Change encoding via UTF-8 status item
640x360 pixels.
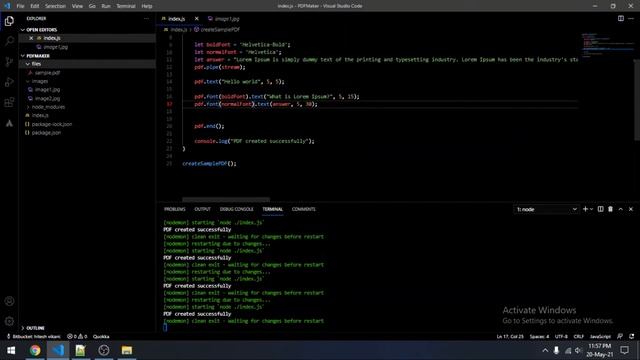click(x=561, y=337)
